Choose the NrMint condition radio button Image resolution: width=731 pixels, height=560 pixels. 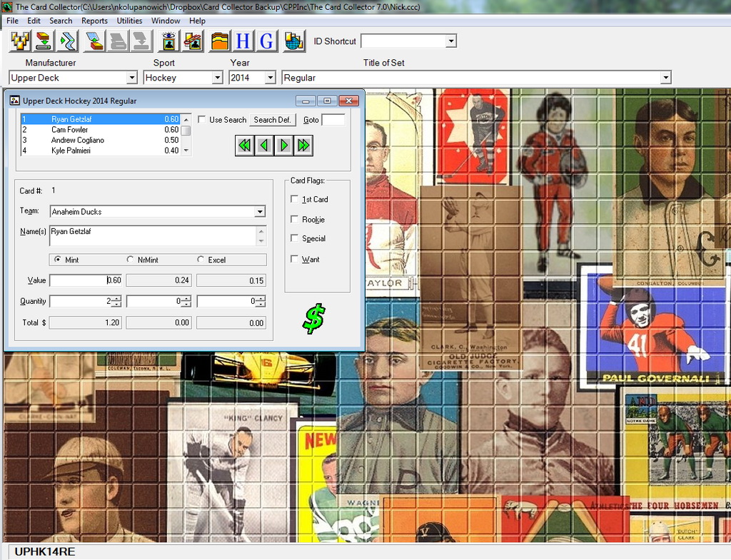(130, 260)
